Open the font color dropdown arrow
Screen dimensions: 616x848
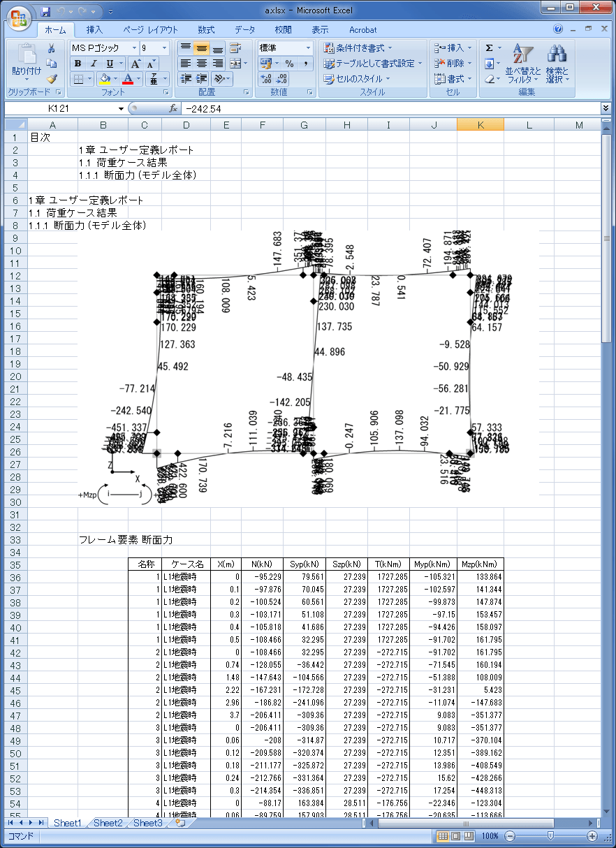(x=138, y=79)
